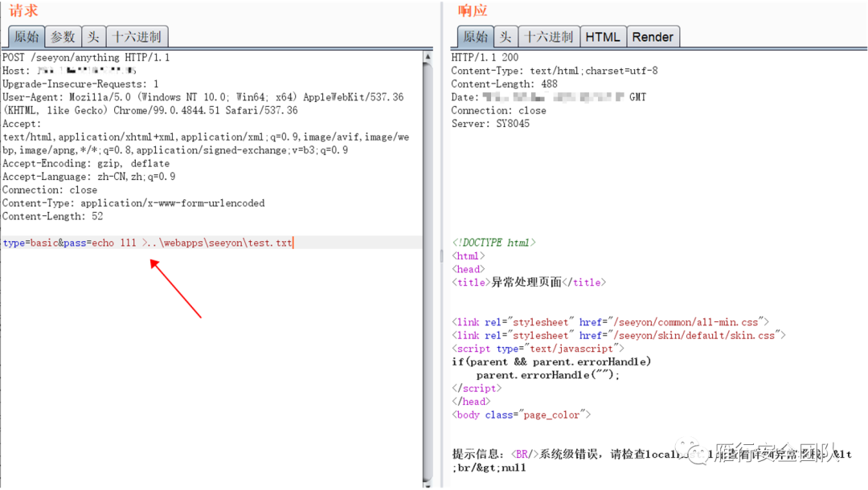This screenshot has height=490, width=868.
Task: Click the skin.css stylesheet link line
Action: tap(619, 336)
